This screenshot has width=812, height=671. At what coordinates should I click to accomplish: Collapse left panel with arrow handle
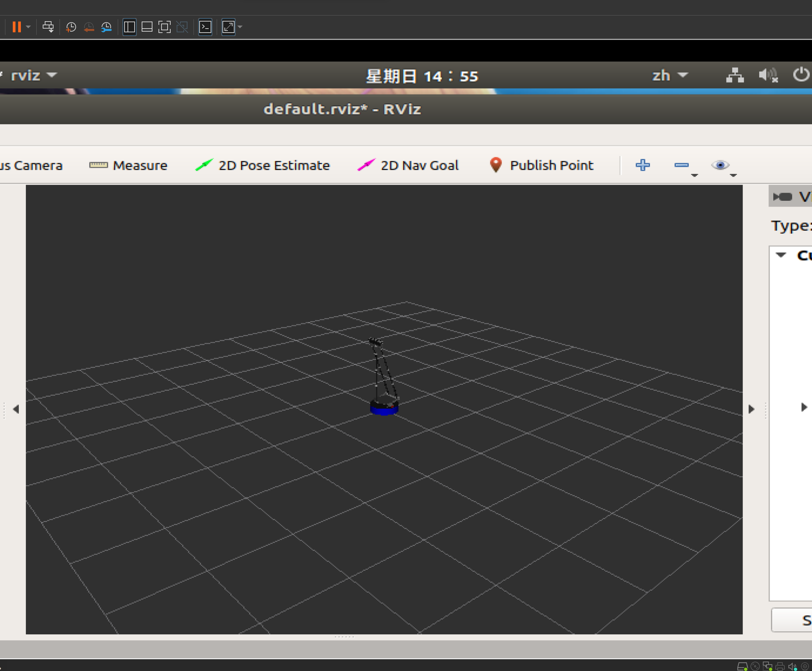point(16,409)
